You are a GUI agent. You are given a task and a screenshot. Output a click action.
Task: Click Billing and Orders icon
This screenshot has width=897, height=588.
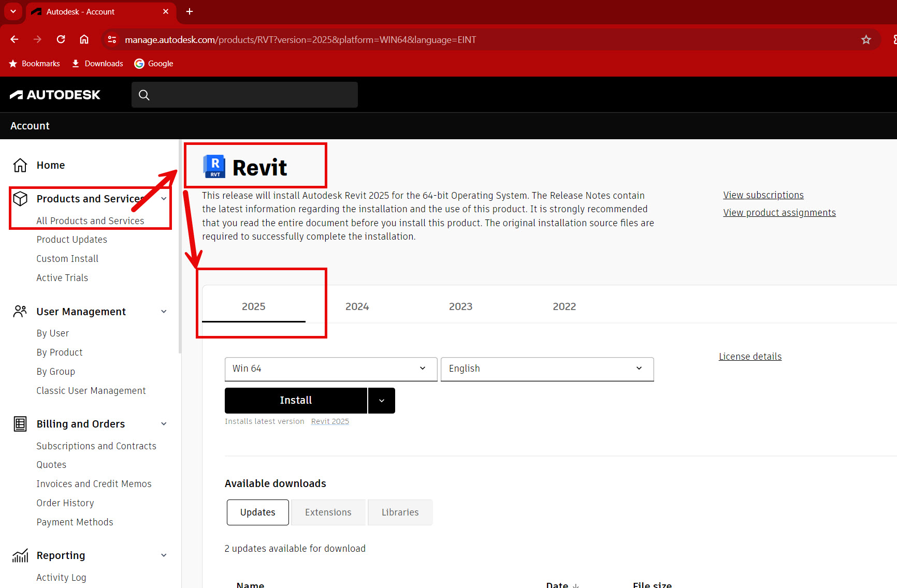tap(20, 424)
